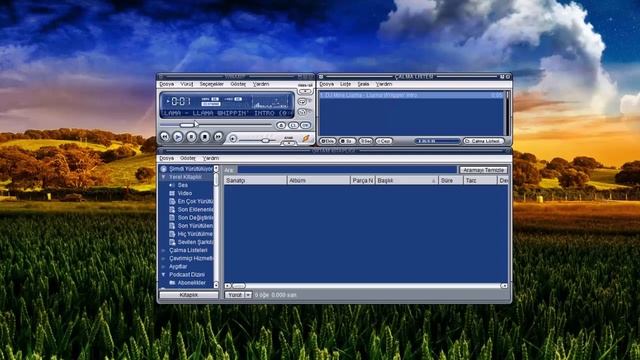The width and height of the screenshot is (640, 360).
Task: Select Şimdi Yürütülüyor in the library tree
Action: (x=190, y=169)
